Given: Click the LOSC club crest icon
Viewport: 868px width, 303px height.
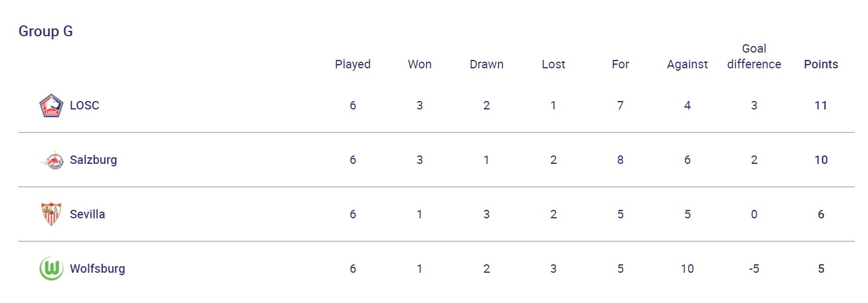Looking at the screenshot, I should 51,106.
